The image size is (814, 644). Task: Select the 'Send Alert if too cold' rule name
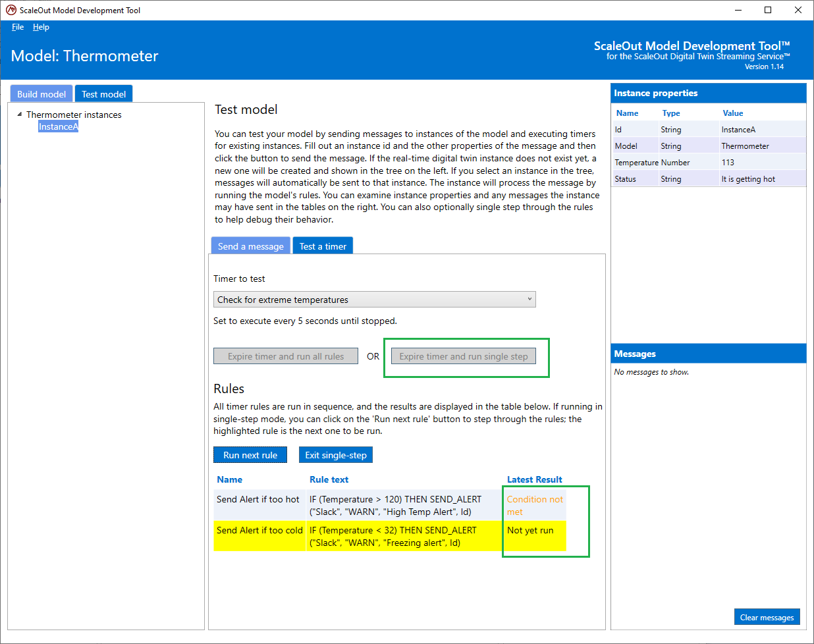pyautogui.click(x=259, y=530)
